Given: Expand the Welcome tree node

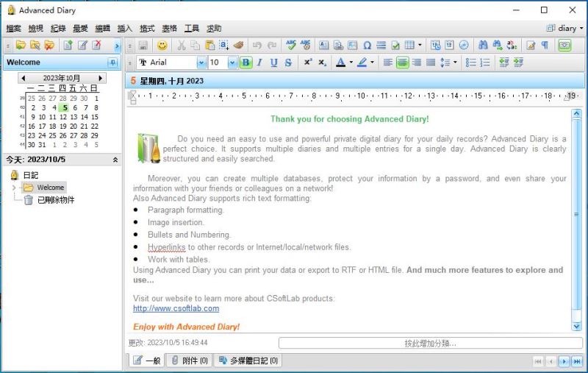Looking at the screenshot, I should coord(14,188).
